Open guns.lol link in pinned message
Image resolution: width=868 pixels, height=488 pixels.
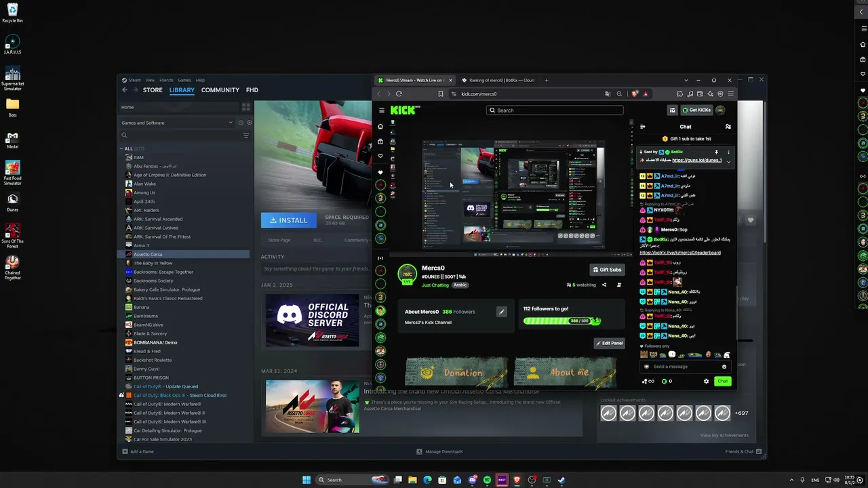[697, 161]
